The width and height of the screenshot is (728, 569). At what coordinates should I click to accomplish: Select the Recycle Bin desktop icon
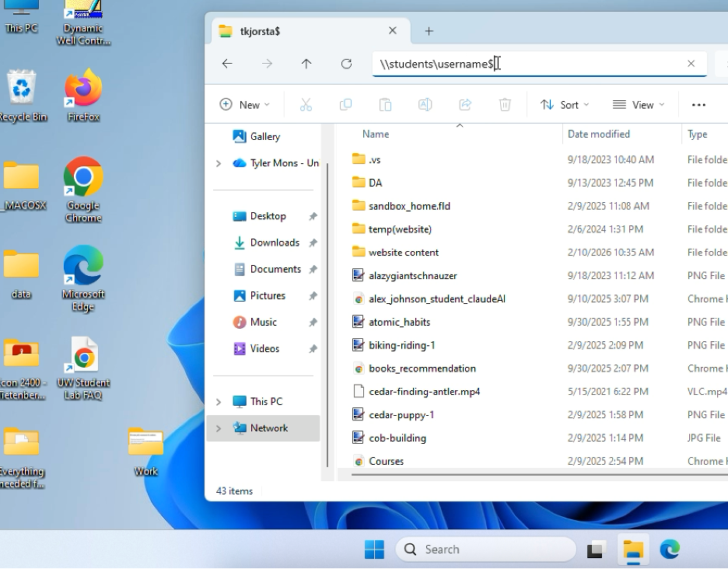click(22, 95)
